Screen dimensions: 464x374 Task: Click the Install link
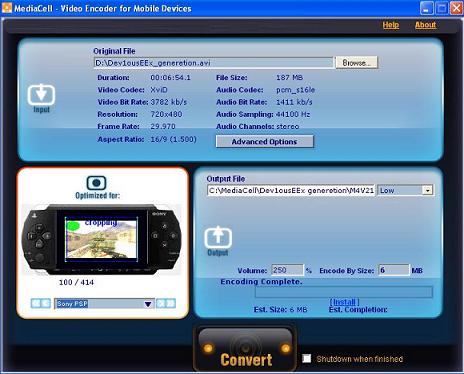pyautogui.click(x=344, y=302)
